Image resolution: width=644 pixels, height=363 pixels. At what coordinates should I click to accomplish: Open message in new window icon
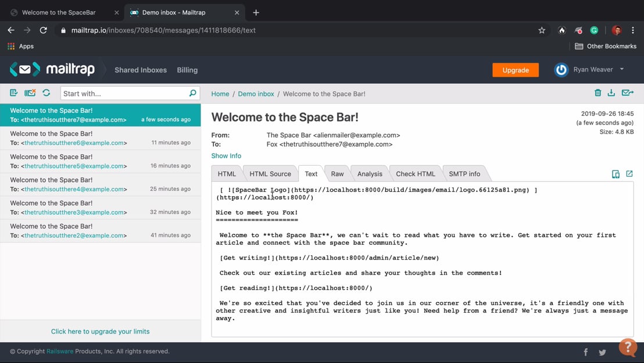(629, 174)
